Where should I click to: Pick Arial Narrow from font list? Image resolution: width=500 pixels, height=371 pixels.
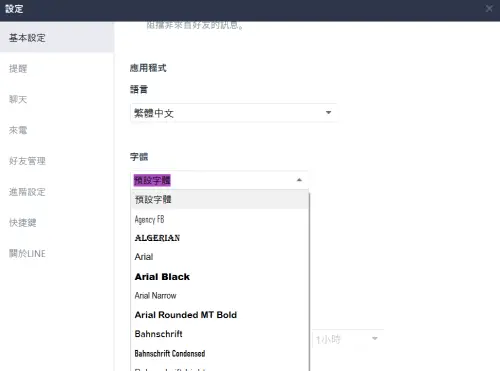tap(220, 295)
